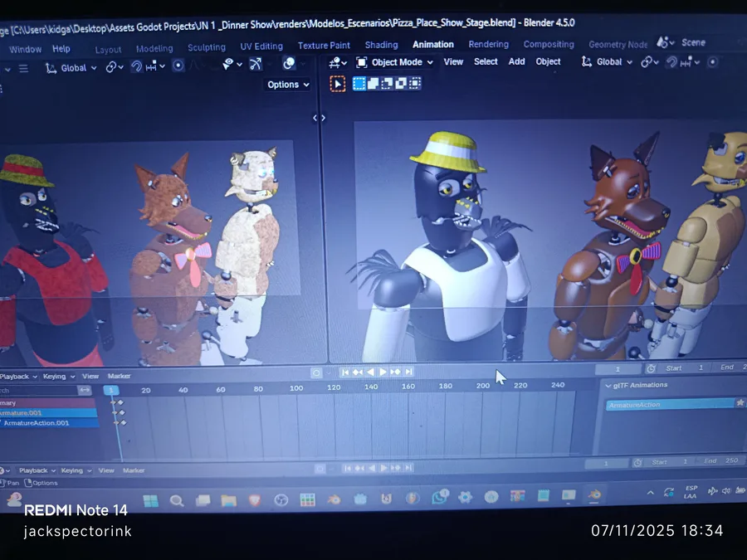Screen dimensions: 747x560
Task: Open the Playback dropdown in upper timeline
Action: point(18,377)
